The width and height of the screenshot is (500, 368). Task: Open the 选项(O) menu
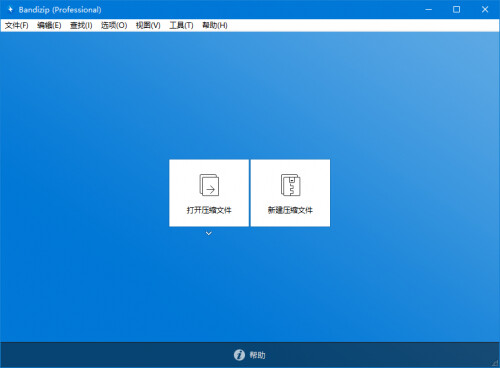[x=114, y=25]
